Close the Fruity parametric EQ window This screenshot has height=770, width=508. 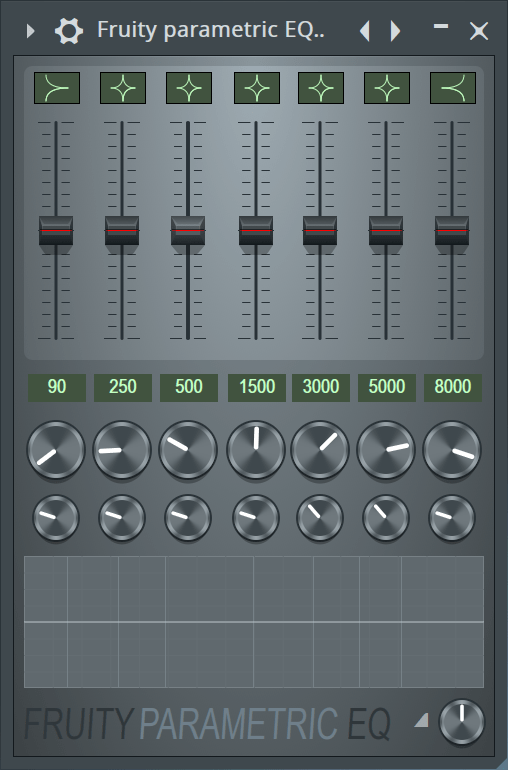tap(479, 31)
